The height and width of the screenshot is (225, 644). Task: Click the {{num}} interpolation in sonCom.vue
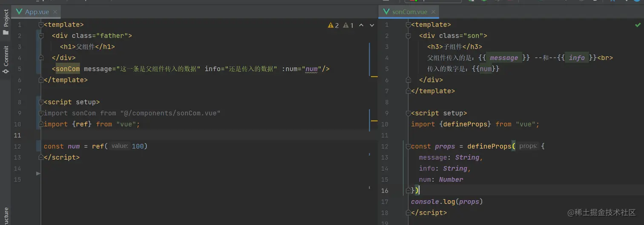pyautogui.click(x=486, y=69)
